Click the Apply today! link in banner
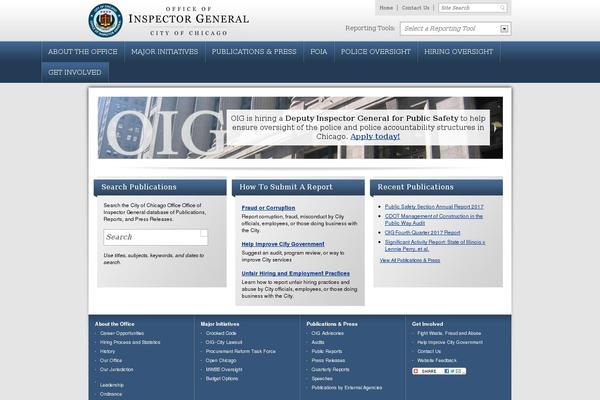Screen dimensions: 600x400 coord(375,137)
